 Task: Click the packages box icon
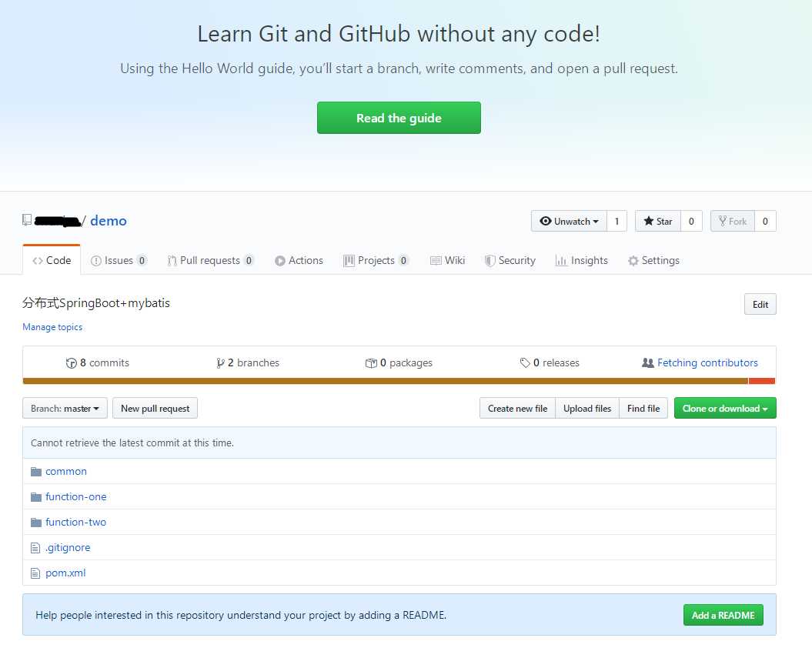click(371, 363)
